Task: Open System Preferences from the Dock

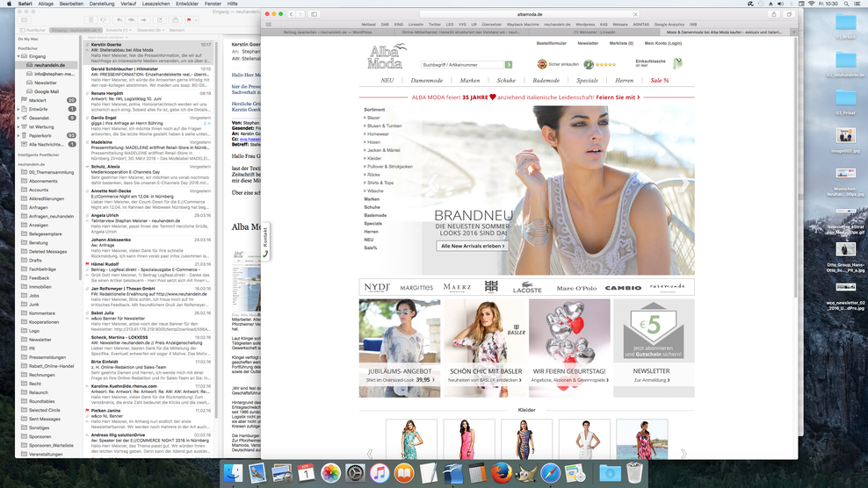Action: 355,474
